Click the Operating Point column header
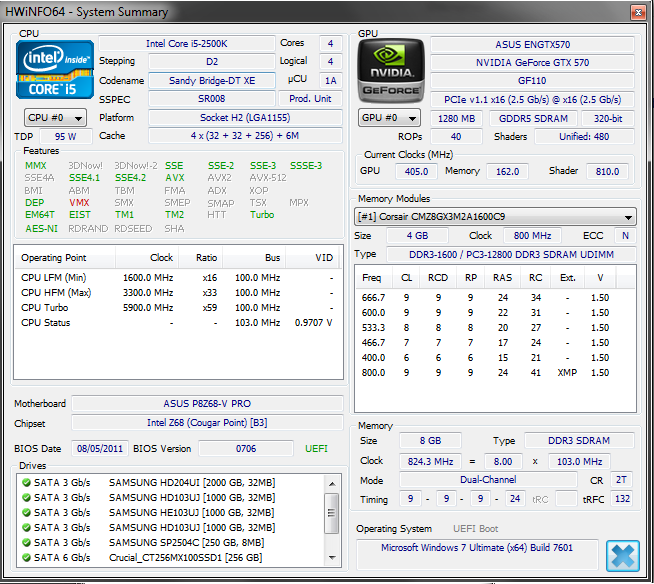Image resolution: width=654 pixels, height=584 pixels. [65, 257]
